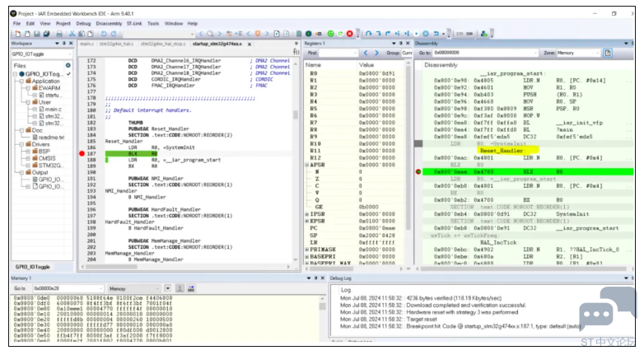
Task: Collapse the APSR register group
Action: [307, 165]
